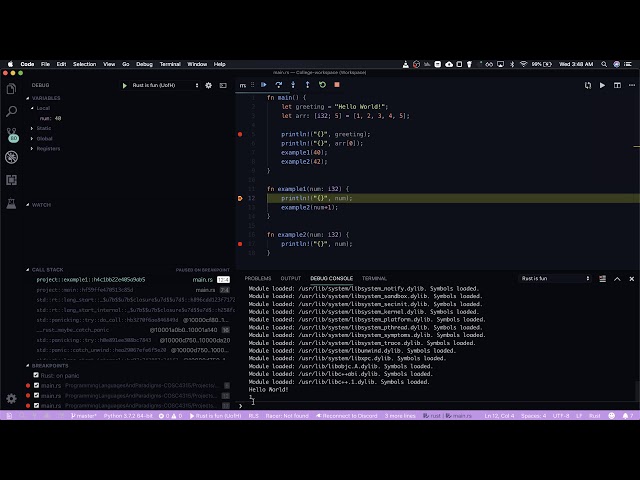Toggle the Rust: on panic breakpoint checkbox
This screenshot has height=480, width=640.
(x=36, y=375)
